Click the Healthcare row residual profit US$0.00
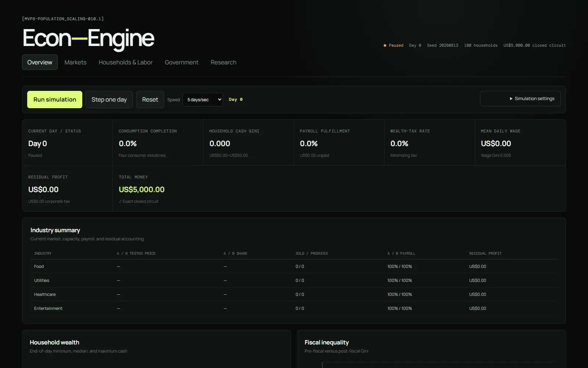The width and height of the screenshot is (588, 368). (477, 294)
